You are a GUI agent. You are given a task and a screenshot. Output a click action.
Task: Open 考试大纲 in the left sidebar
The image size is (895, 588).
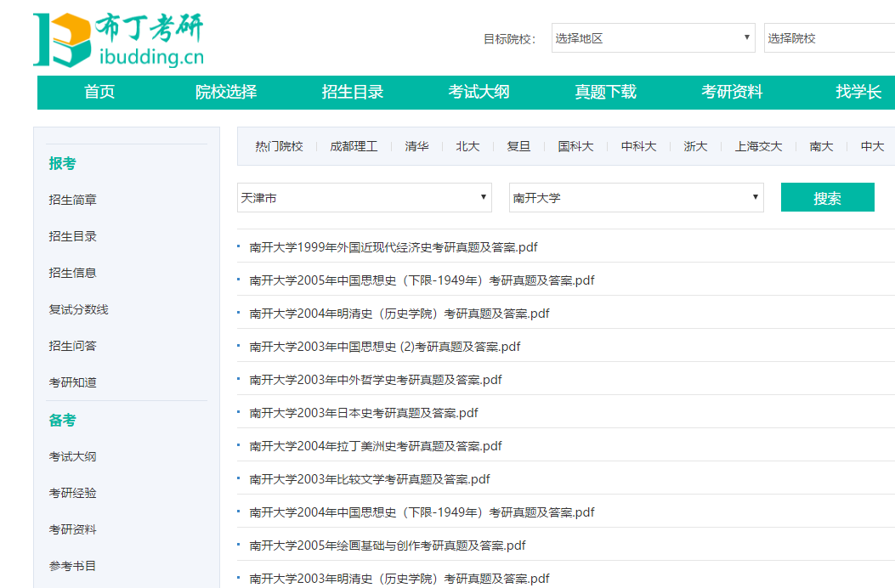73,456
